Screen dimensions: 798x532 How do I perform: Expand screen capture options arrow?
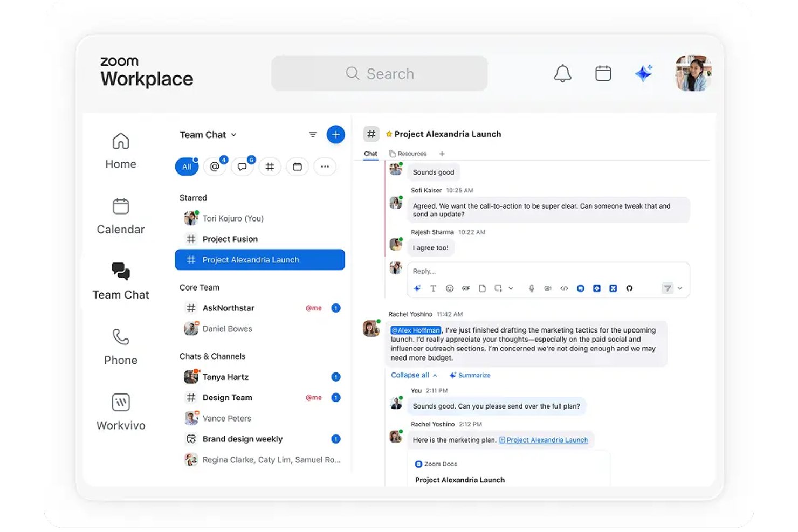[x=511, y=288]
